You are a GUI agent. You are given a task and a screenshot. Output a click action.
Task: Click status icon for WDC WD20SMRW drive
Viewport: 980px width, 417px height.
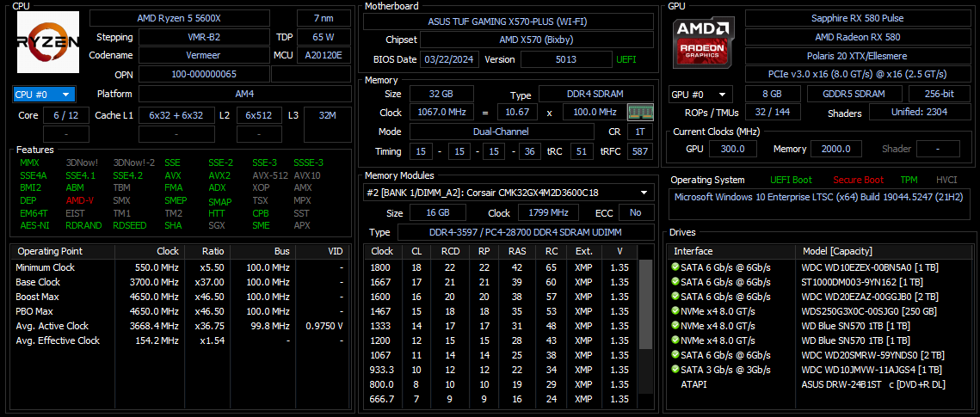point(675,354)
